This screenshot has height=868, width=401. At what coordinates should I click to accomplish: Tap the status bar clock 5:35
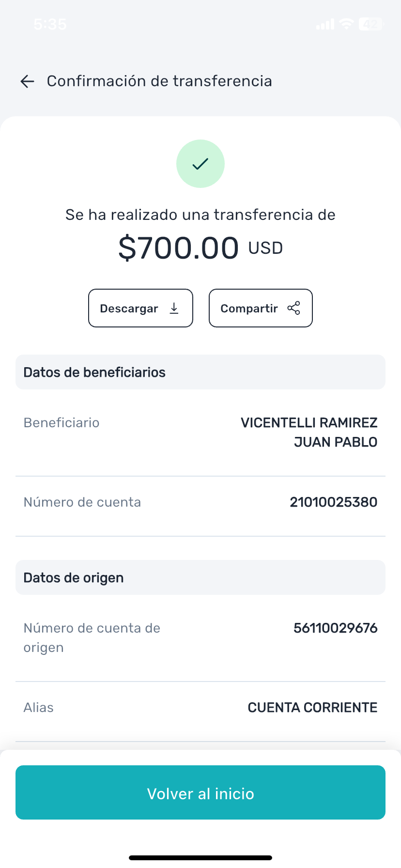50,24
